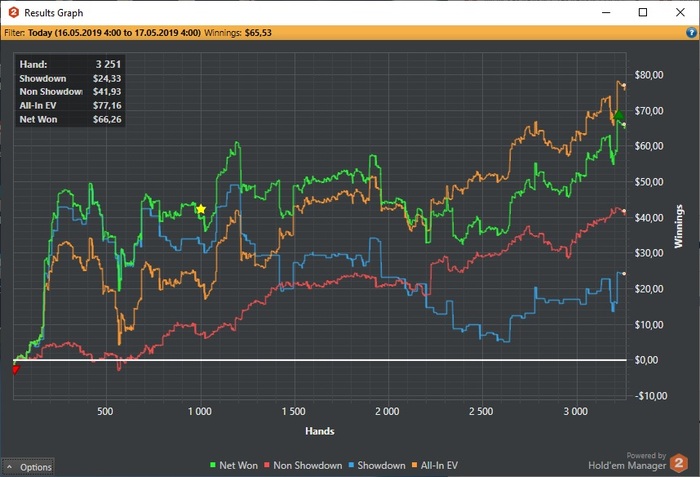Click the orange All-In EV color swatch
Image resolution: width=700 pixels, height=477 pixels.
(x=415, y=465)
